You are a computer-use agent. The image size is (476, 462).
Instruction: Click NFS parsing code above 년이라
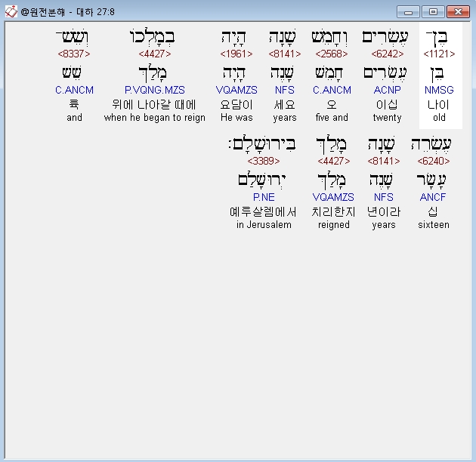(x=384, y=197)
